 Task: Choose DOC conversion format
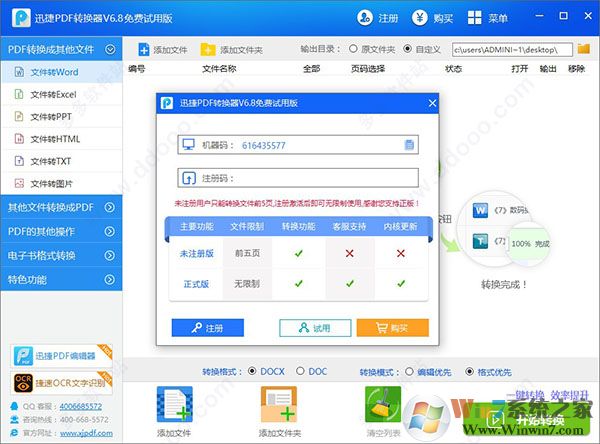tap(300, 371)
